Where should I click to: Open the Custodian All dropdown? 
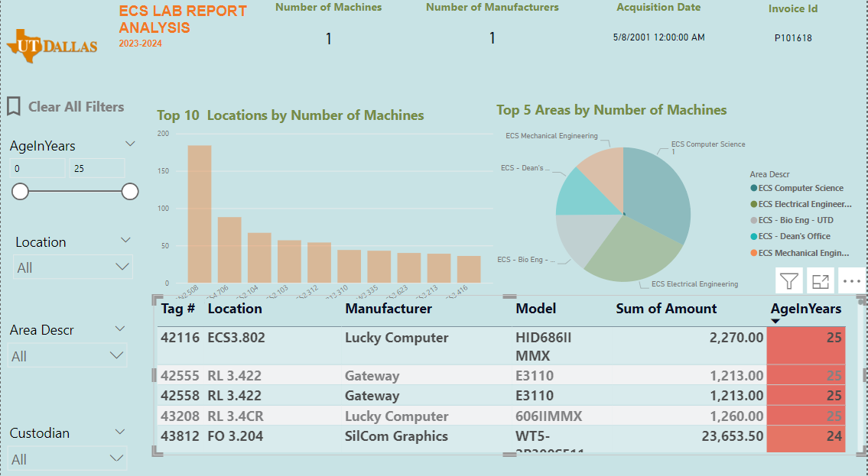[67, 459]
